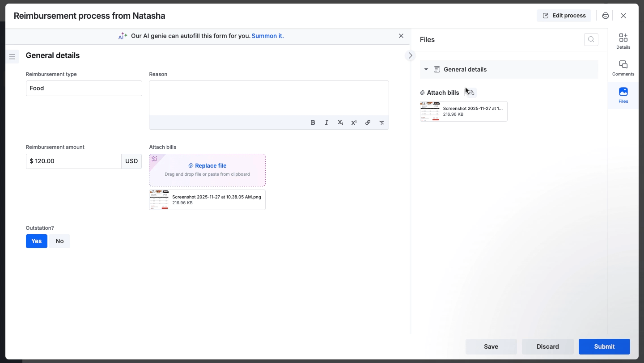The image size is (644, 363).
Task: Open the USD currency selector
Action: (131, 161)
